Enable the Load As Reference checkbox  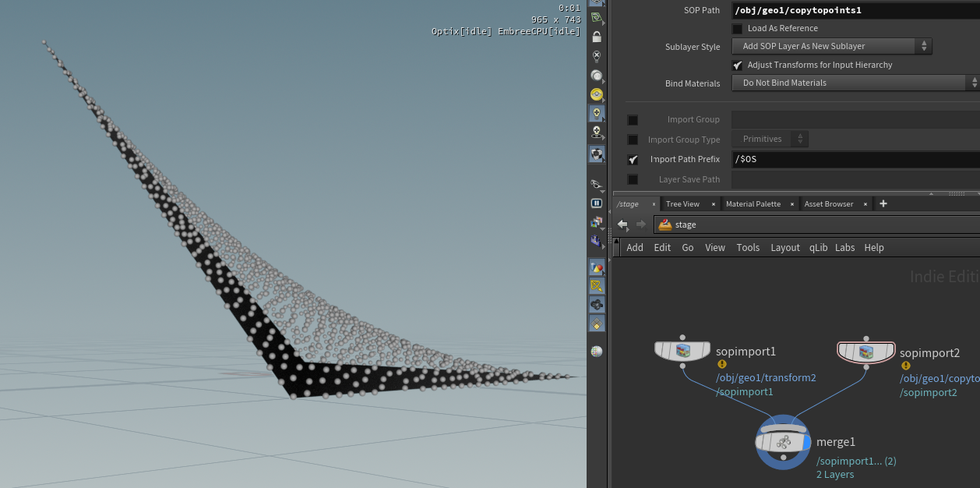point(737,29)
